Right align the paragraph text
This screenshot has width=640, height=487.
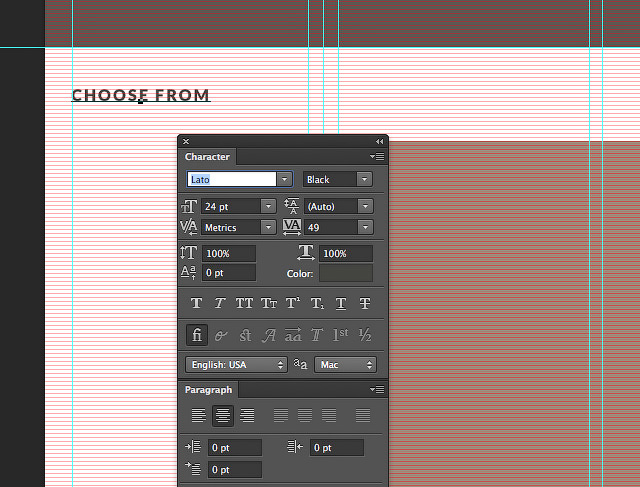tap(247, 415)
